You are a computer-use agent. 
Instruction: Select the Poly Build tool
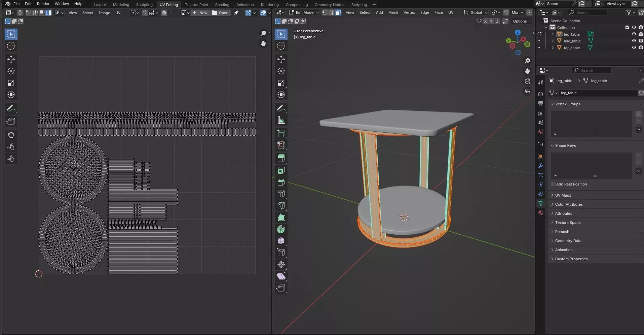click(x=281, y=217)
